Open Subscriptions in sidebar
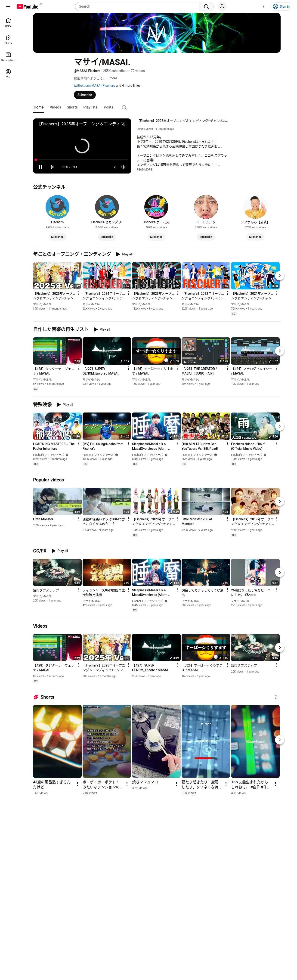297x980 pixels. point(8,57)
